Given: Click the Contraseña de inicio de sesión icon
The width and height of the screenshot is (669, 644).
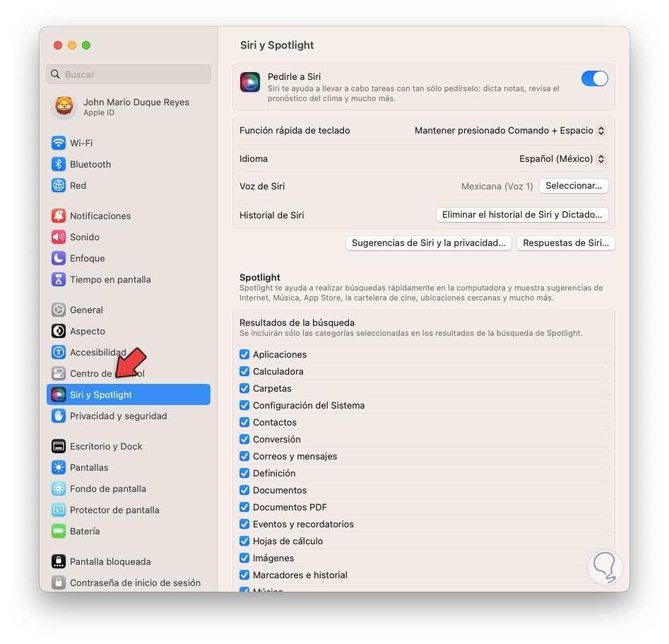Looking at the screenshot, I should 59,582.
